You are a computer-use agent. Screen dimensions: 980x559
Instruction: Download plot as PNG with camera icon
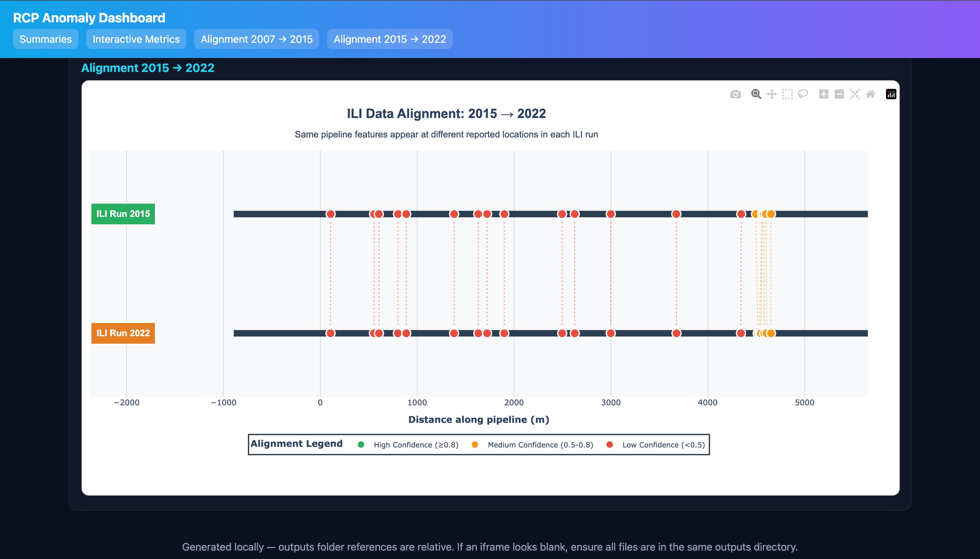(735, 94)
